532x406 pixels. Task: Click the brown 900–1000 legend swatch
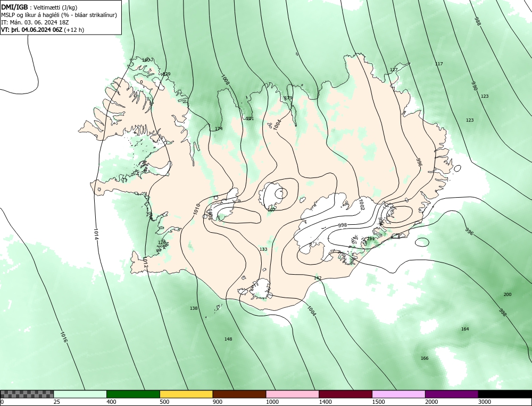tap(239, 394)
